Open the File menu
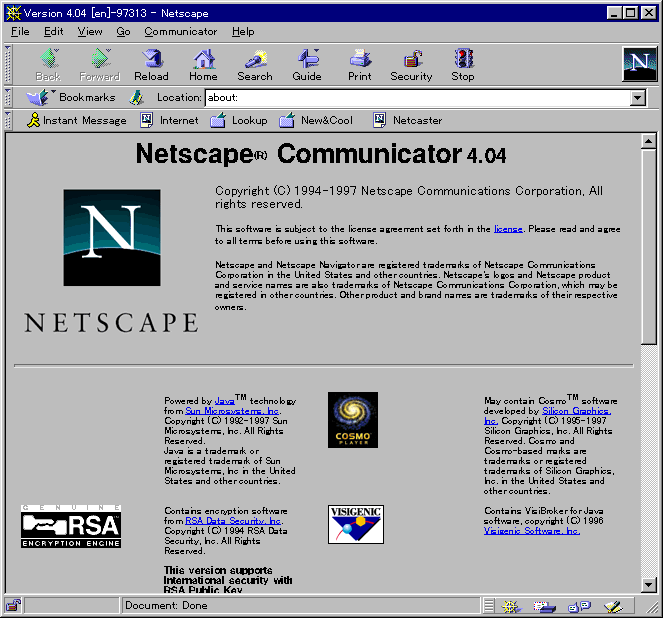 tap(20, 32)
